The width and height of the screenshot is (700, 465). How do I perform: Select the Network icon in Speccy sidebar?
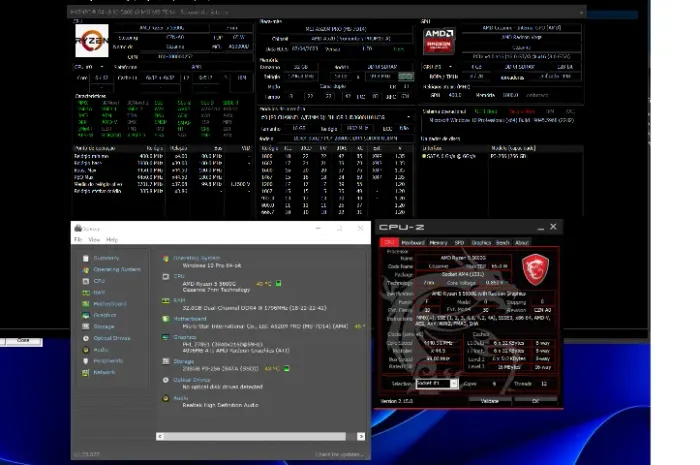86,373
